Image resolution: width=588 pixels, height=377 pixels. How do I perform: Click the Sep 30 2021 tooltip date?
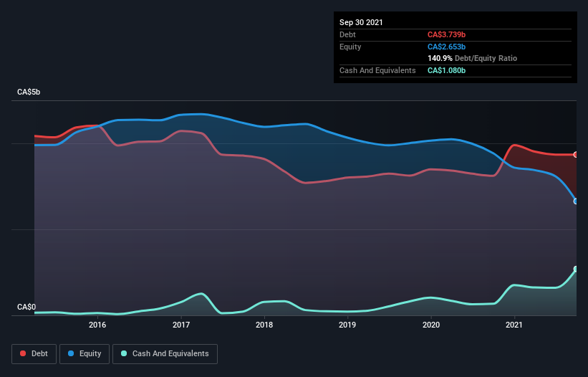[361, 22]
